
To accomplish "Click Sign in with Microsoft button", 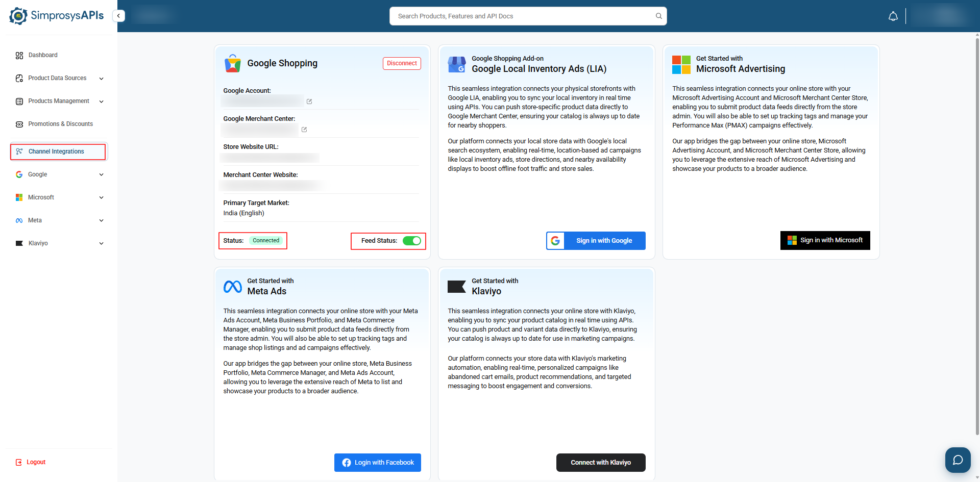I will click(825, 240).
